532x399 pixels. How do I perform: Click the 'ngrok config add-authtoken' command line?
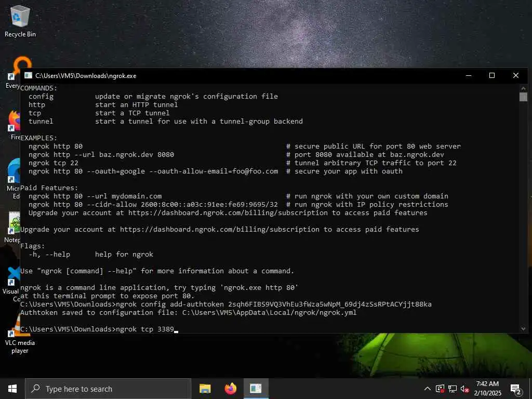click(x=226, y=304)
